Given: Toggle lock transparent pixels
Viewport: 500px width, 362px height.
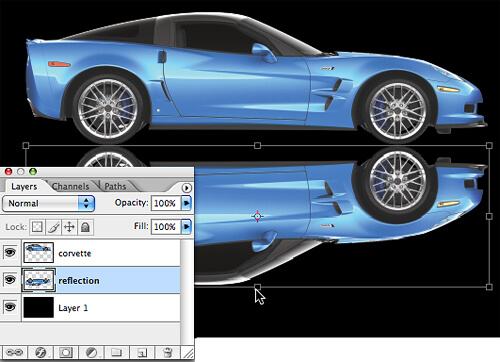Looking at the screenshot, I should point(37,227).
